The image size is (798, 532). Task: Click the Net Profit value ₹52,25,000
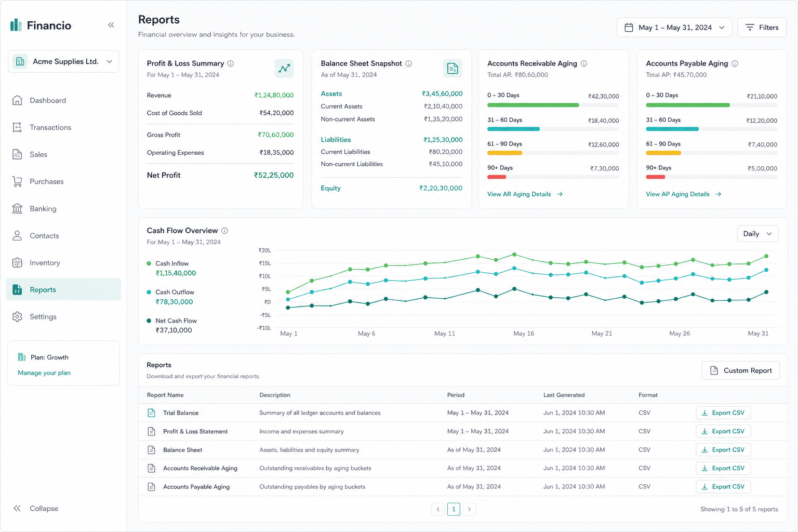274,176
